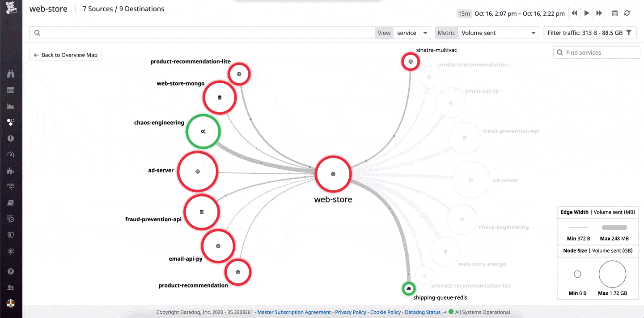This screenshot has width=644, height=318.
Task: Select the email-api-py source node
Action: pos(218,246)
